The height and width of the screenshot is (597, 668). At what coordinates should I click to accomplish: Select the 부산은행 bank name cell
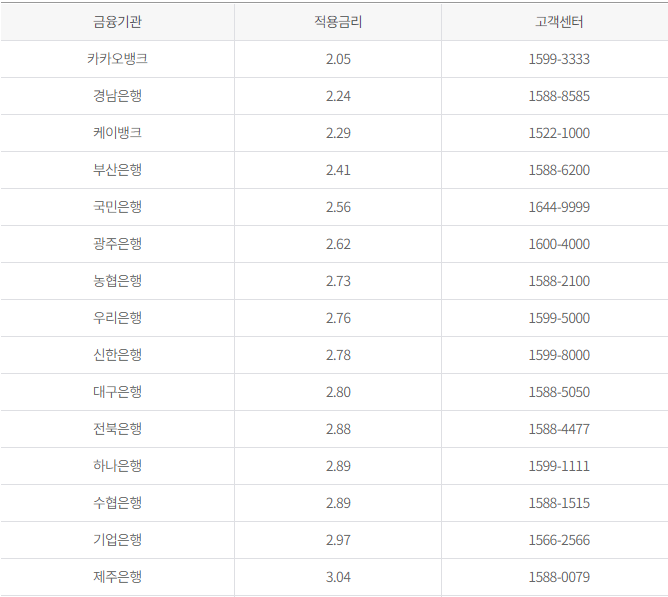pos(117,170)
